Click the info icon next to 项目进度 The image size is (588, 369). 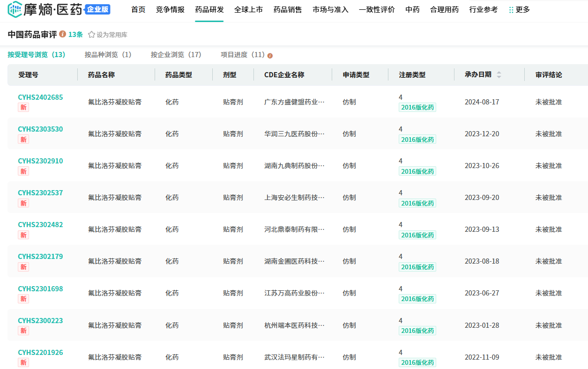pyautogui.click(x=270, y=56)
